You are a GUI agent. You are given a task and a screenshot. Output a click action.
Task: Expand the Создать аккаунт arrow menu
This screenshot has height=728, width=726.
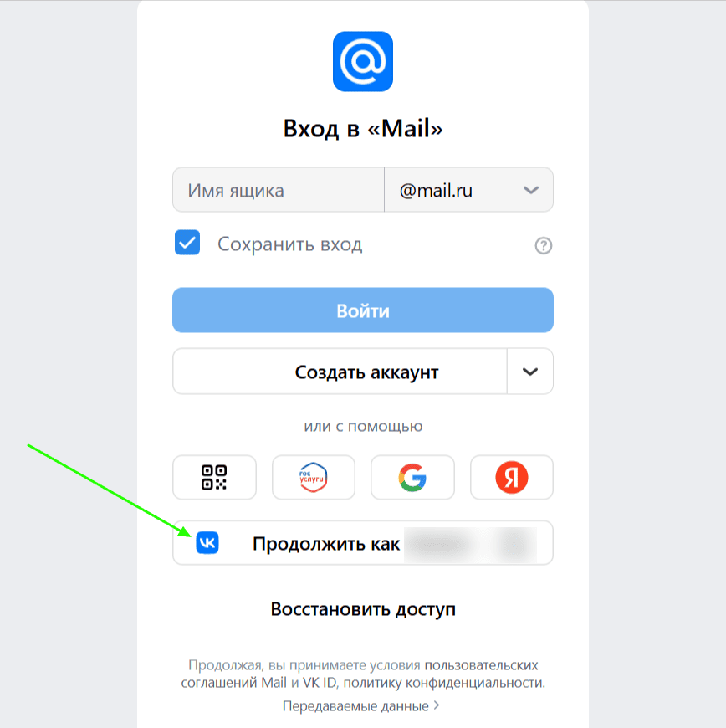[530, 372]
